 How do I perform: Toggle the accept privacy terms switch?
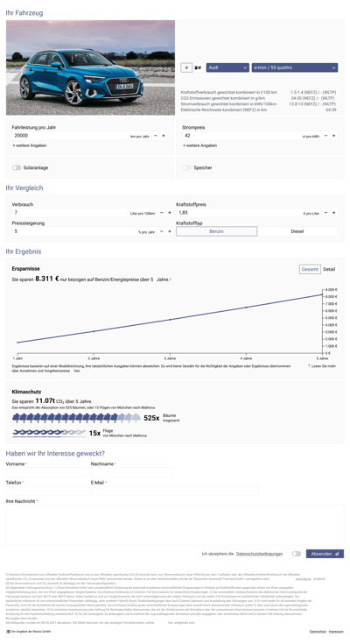point(297,554)
